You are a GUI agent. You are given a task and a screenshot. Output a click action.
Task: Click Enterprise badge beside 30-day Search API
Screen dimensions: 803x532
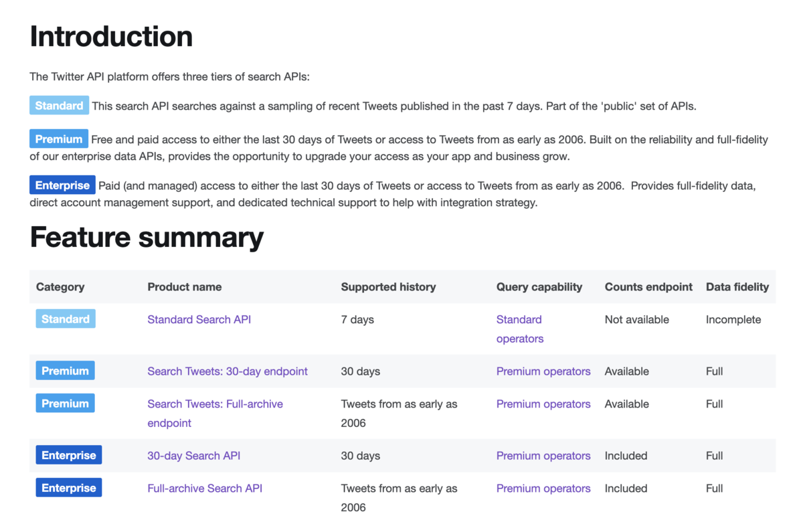click(x=69, y=455)
